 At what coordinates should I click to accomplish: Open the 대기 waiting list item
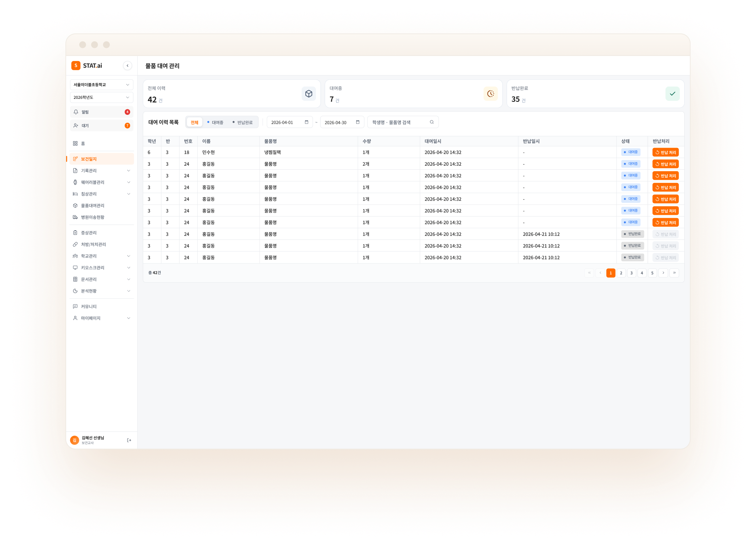[x=101, y=125]
